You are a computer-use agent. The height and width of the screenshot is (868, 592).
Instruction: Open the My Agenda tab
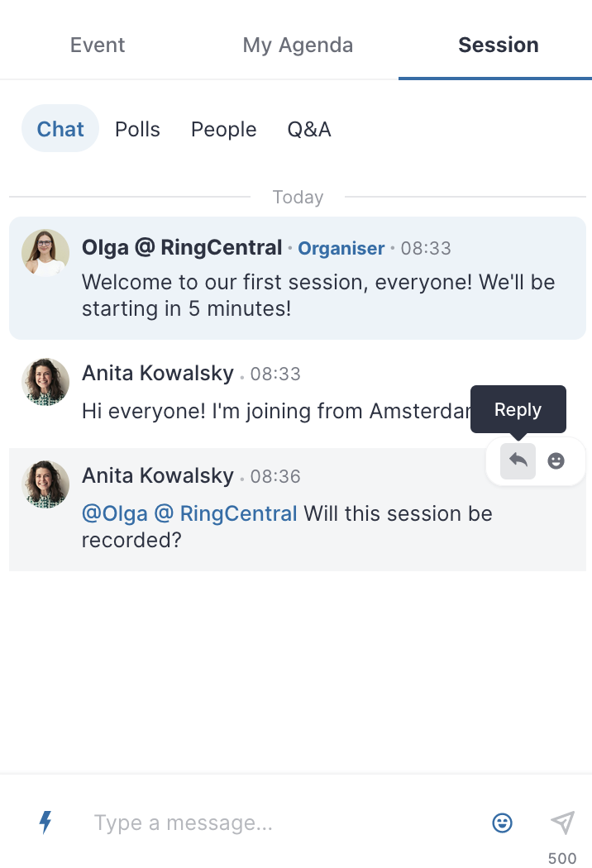pos(298,45)
